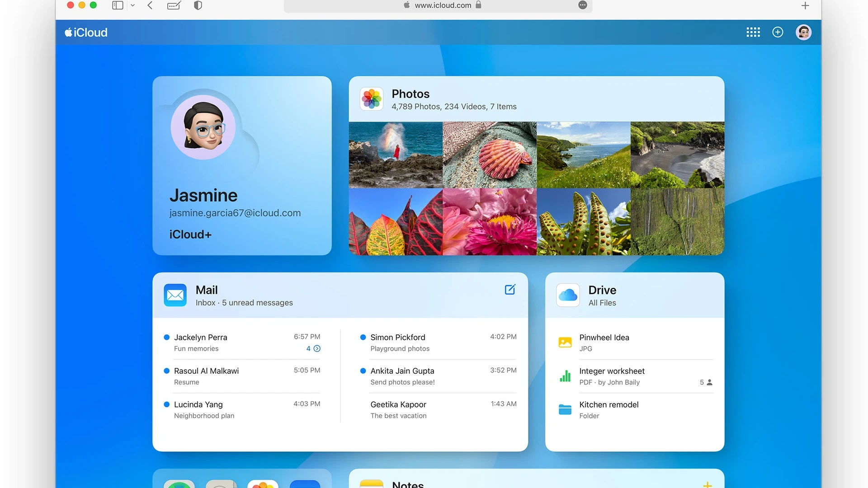Open the iCloud apps grid launcher
Screen dimensions: 868x488
(753, 32)
